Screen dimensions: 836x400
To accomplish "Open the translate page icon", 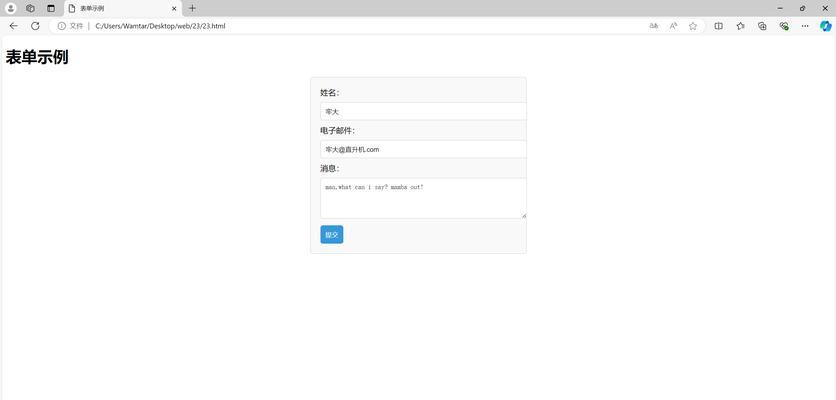I will click(654, 26).
